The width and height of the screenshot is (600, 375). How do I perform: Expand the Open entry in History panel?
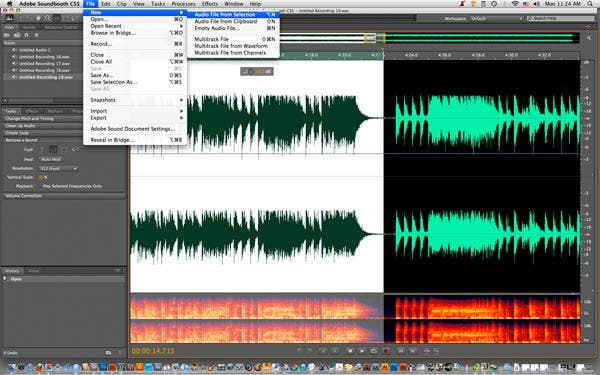[x=5, y=279]
